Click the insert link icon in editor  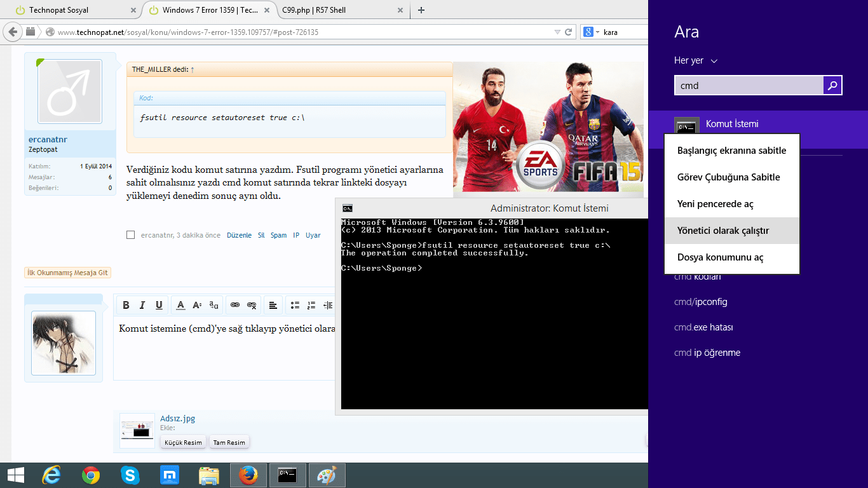[x=235, y=305]
